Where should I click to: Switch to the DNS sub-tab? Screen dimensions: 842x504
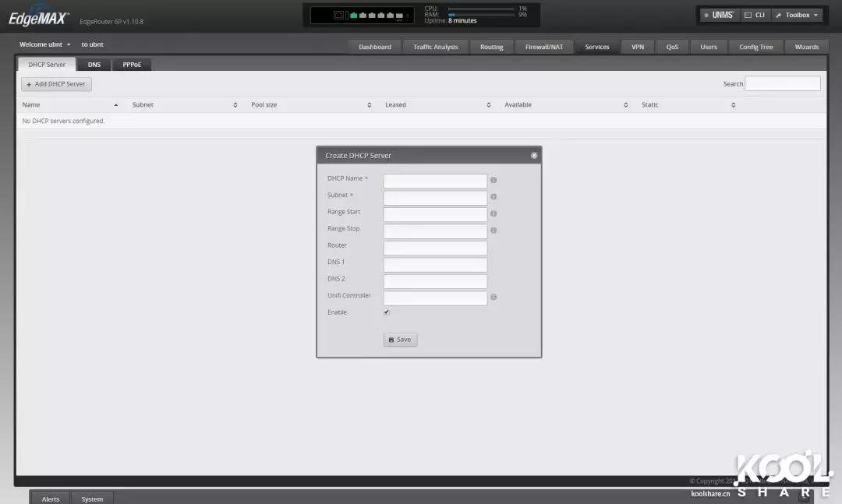coord(94,65)
